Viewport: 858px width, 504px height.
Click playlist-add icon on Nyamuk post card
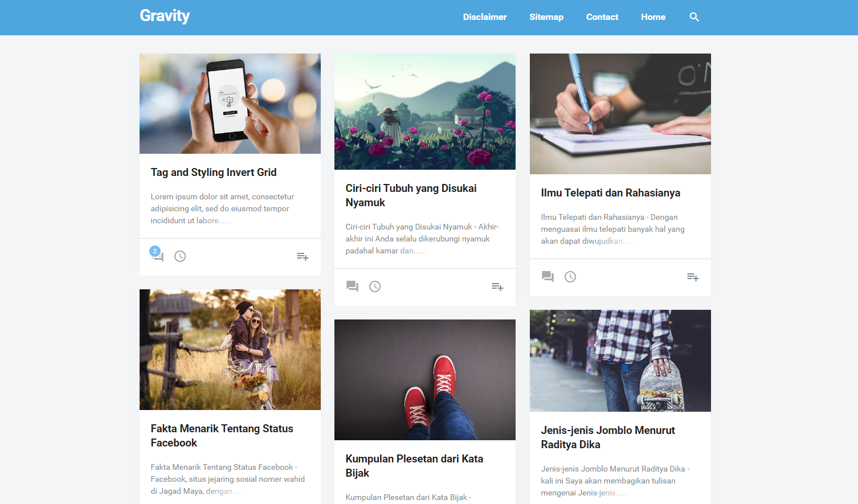[497, 287]
